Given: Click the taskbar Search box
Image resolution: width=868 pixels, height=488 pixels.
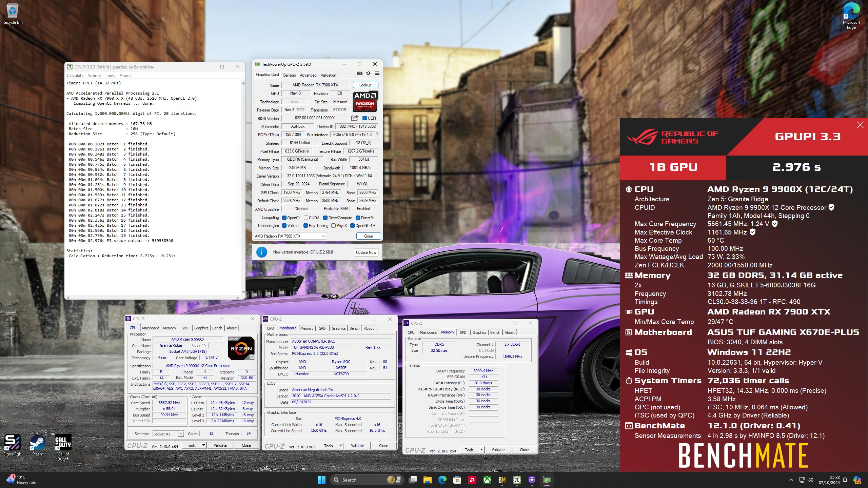Looking at the screenshot, I should point(367,480).
